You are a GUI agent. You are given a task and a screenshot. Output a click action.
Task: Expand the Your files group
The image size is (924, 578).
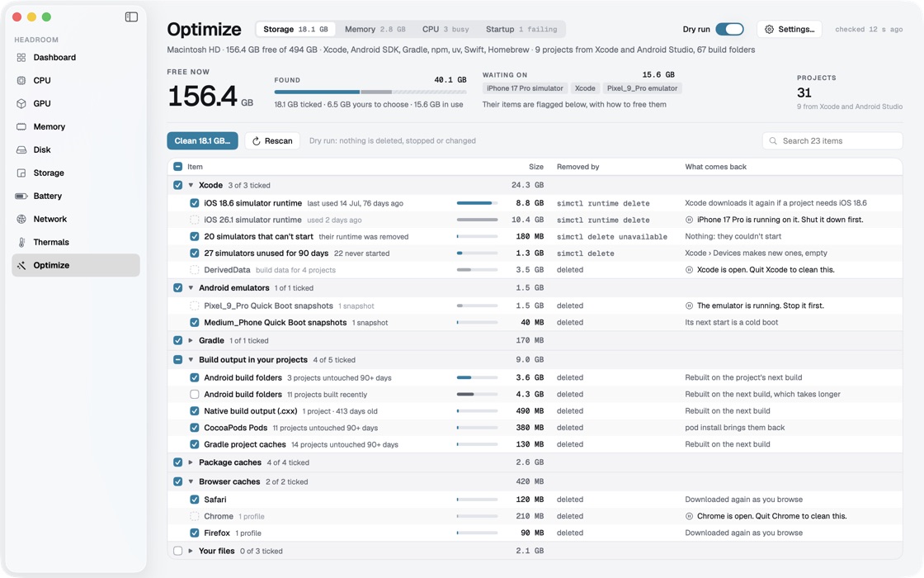(x=191, y=551)
